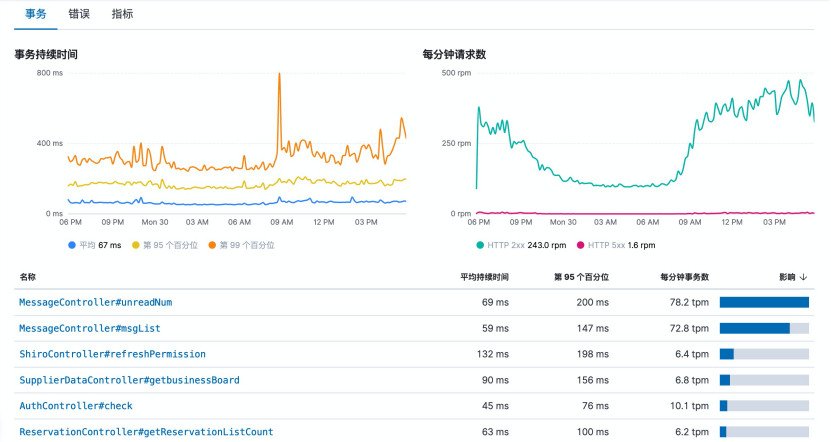Toggle the HTTP 5xx legend dot
Image resolution: width=831 pixels, height=442 pixels.
pyautogui.click(x=580, y=245)
